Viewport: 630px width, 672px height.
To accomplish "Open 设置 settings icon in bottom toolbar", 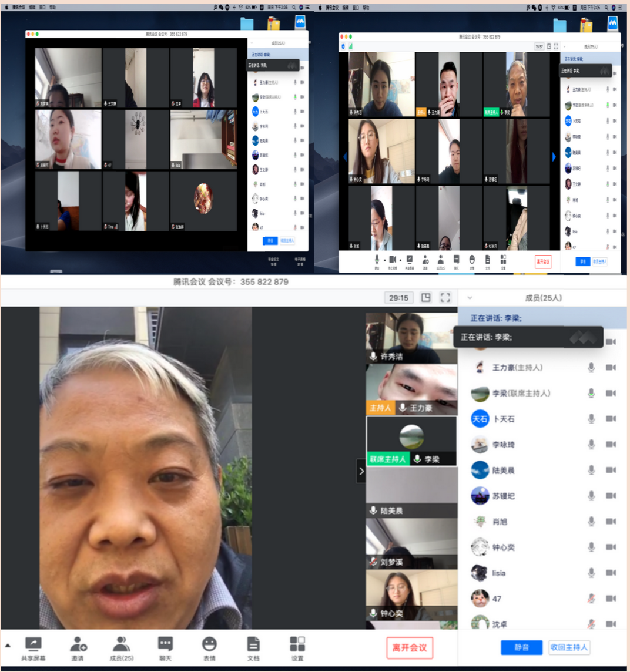I will click(x=297, y=646).
